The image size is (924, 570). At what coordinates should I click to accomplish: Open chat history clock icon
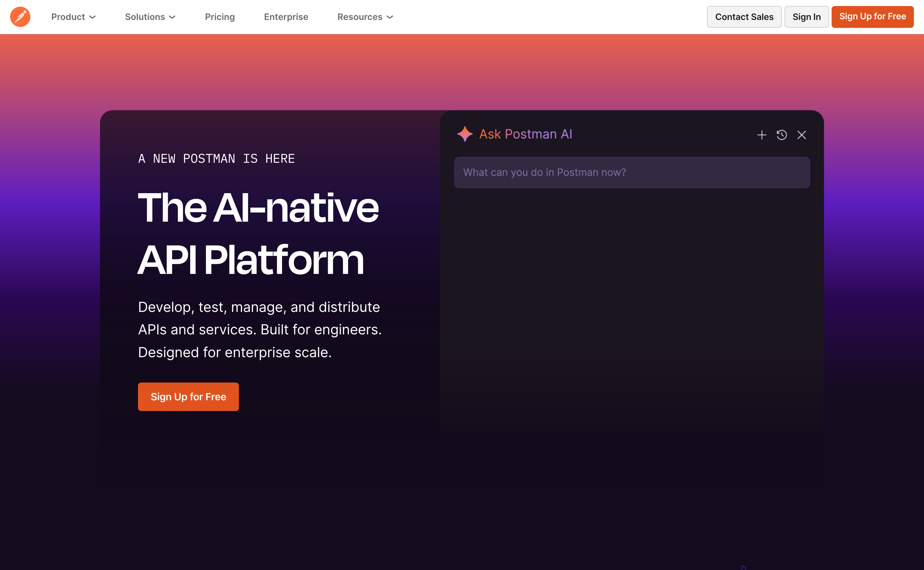pos(782,135)
